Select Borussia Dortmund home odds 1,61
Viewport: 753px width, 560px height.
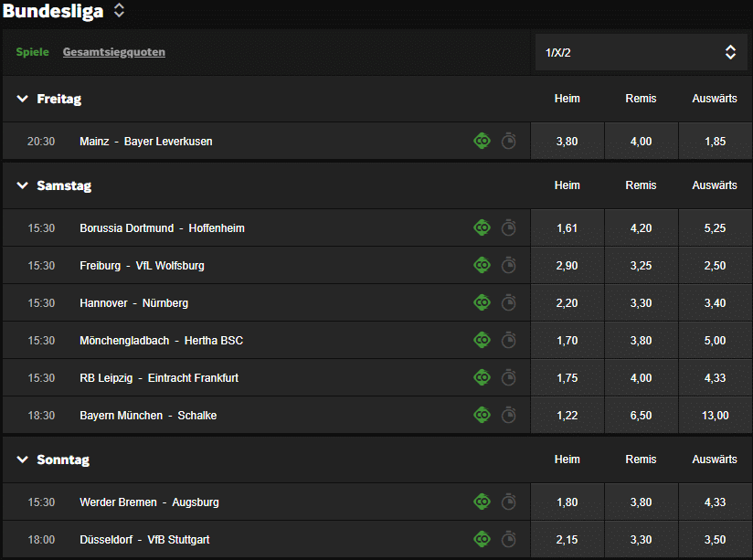(567, 228)
